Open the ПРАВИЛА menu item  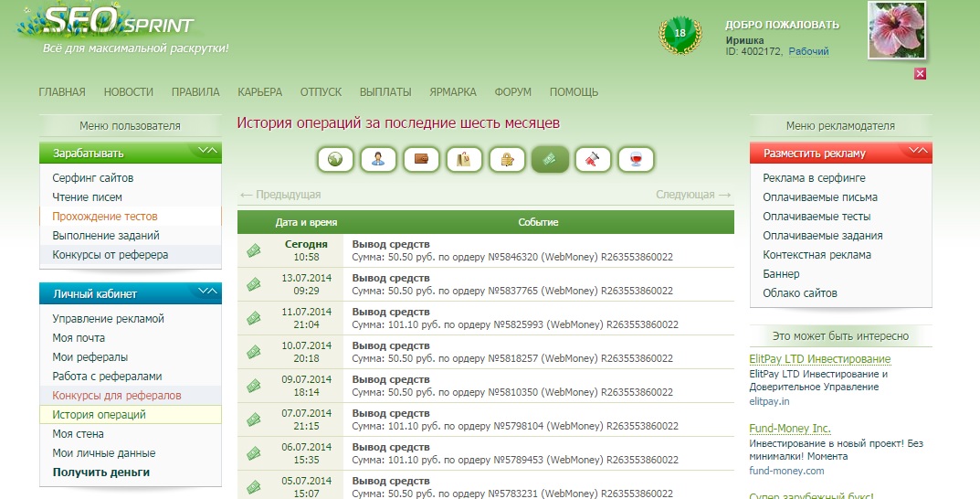[195, 92]
